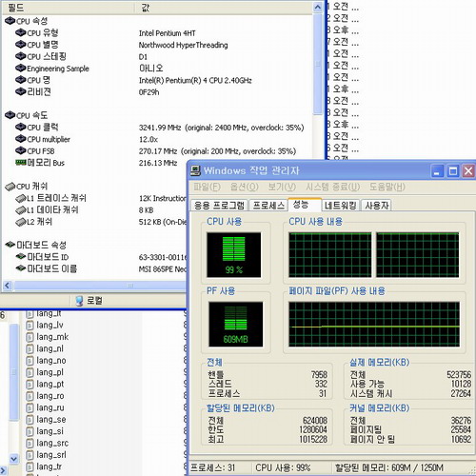Open the 시스템 종료(U) menu
This screenshot has width=476, height=476.
[332, 187]
